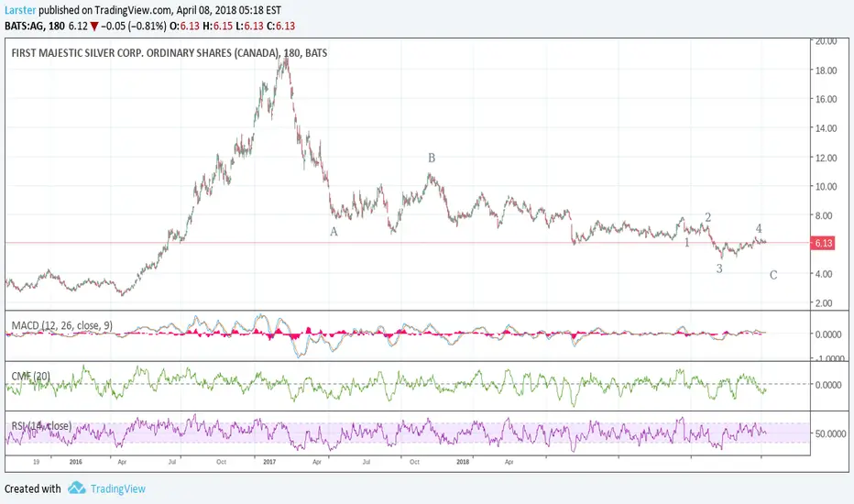
Task: Click the CMF (20) indicator label
Action: tap(30, 376)
